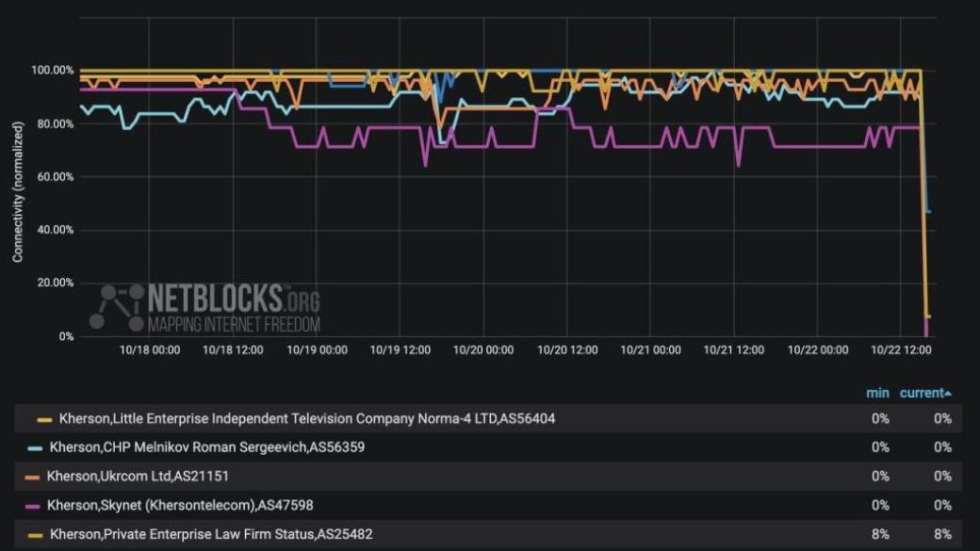Click the 8% current value for AS25482
Viewport: 980px width, 551px height.
[x=942, y=535]
